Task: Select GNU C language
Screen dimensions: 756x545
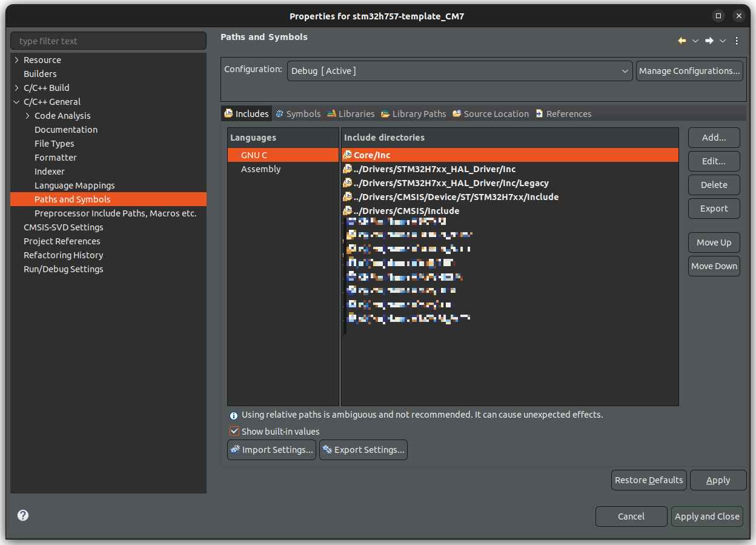Action: point(283,155)
